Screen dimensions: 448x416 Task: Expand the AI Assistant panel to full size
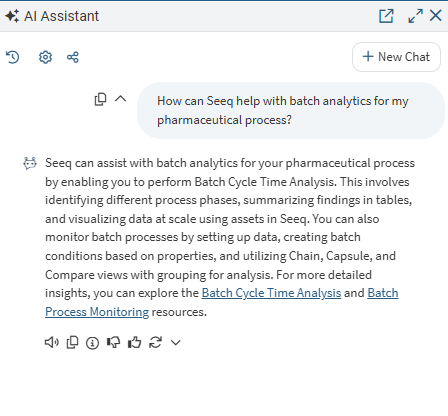pyautogui.click(x=415, y=16)
